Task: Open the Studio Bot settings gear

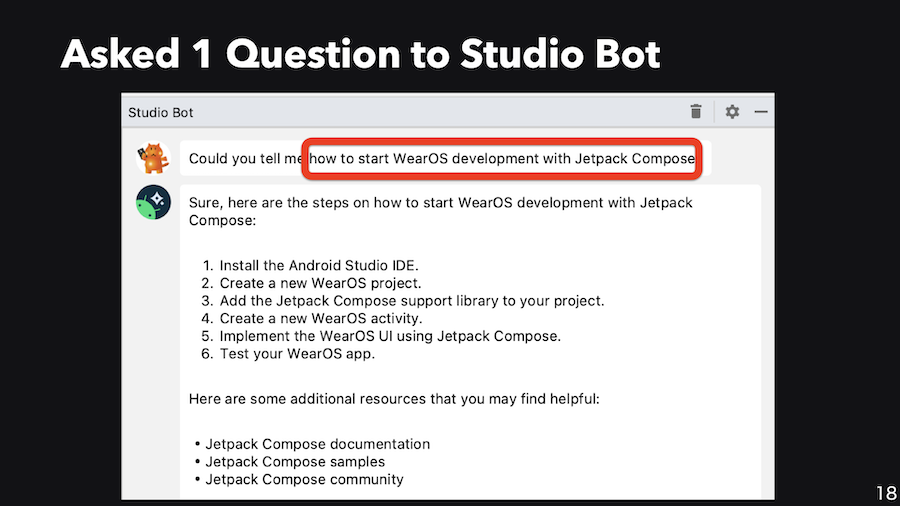Action: coord(732,111)
